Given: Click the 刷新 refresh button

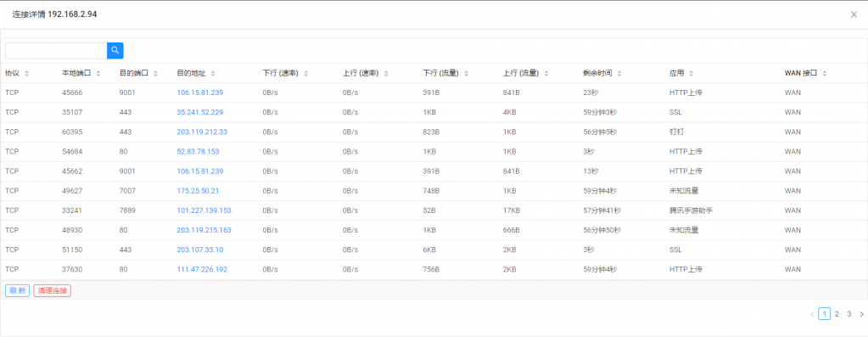Looking at the screenshot, I should click(x=17, y=290).
